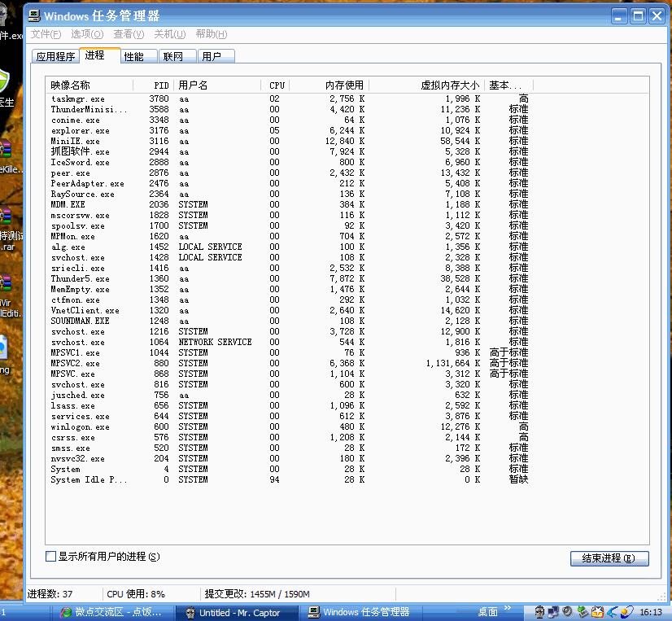Select the lsass.exe process row
The width and height of the screenshot is (672, 621).
pyautogui.click(x=290, y=405)
